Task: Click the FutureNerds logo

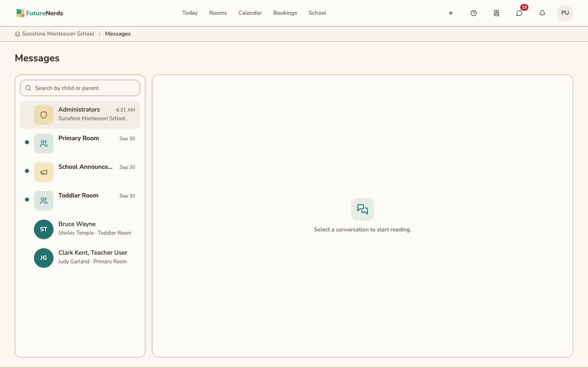Action: click(40, 13)
